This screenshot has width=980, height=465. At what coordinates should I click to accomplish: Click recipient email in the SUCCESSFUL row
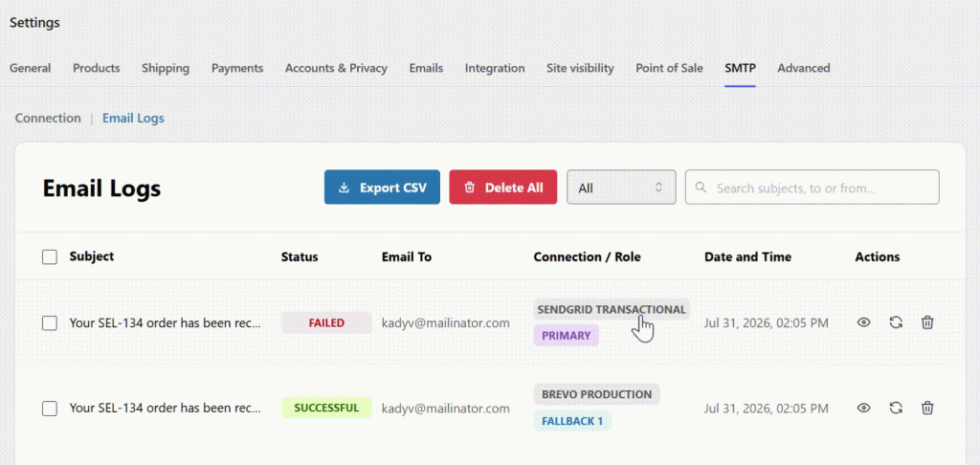[446, 409]
